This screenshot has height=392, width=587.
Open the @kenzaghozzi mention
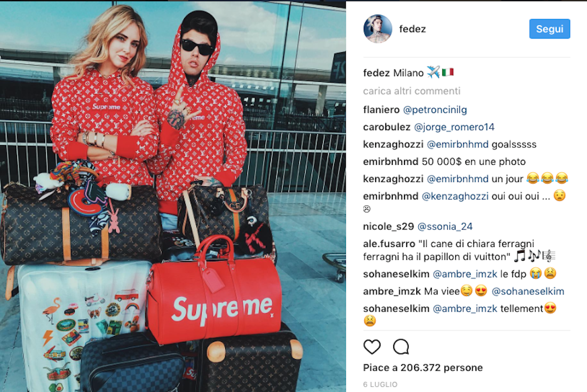point(455,196)
